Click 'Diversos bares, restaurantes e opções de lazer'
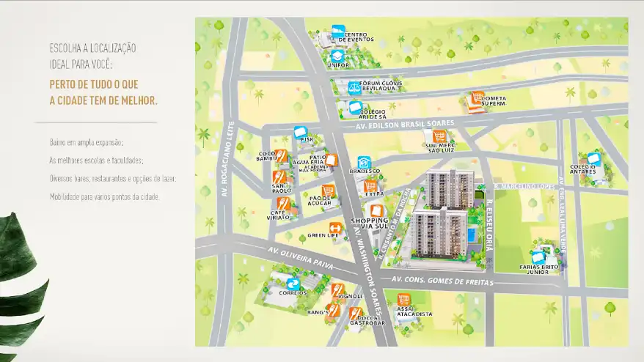Viewport: 644px width, 362px height. [x=113, y=179]
